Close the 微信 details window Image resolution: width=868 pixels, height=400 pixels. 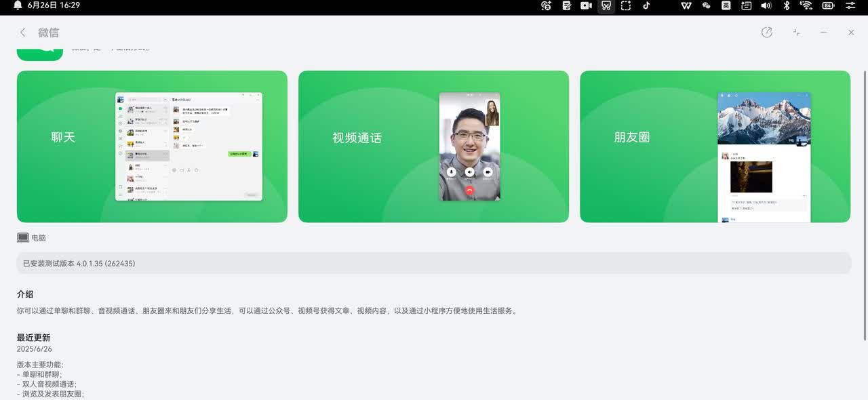point(851,33)
